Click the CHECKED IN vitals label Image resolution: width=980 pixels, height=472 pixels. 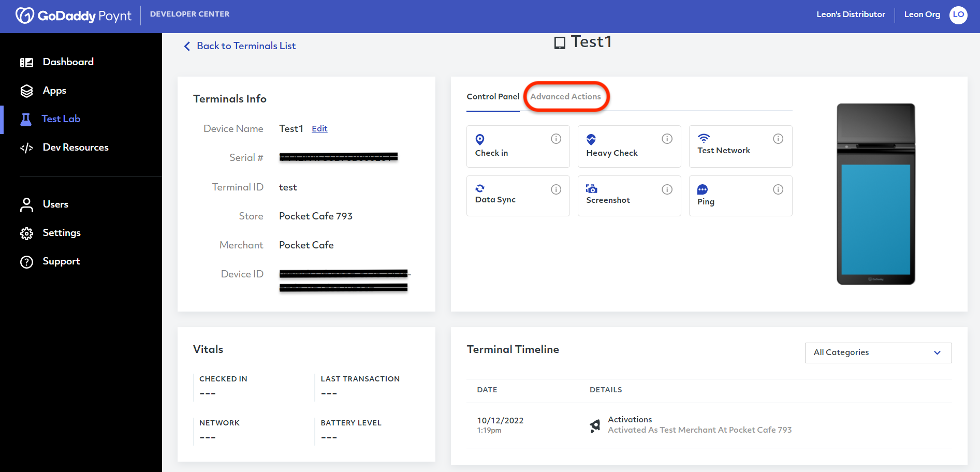[223, 379]
